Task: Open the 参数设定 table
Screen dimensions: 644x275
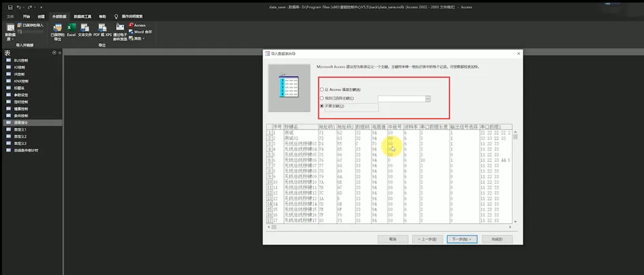Action: click(x=21, y=95)
